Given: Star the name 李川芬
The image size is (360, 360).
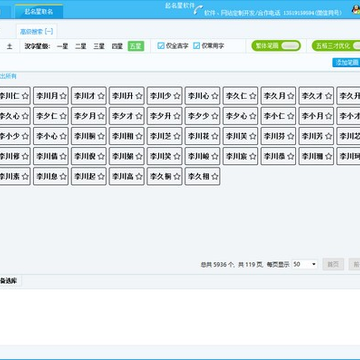Looking at the screenshot, I should [x=291, y=136].
